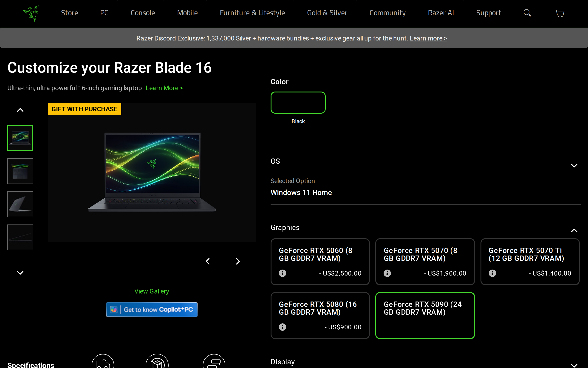The width and height of the screenshot is (588, 368).
Task: Open the search icon in header
Action: pyautogui.click(x=527, y=13)
